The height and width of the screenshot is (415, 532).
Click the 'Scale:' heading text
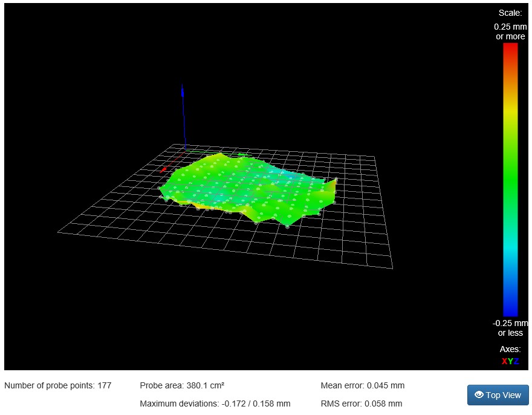click(510, 13)
